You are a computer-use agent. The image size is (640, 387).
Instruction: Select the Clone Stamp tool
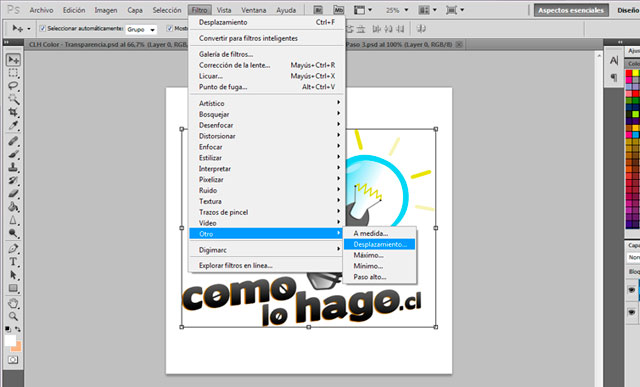tap(13, 167)
